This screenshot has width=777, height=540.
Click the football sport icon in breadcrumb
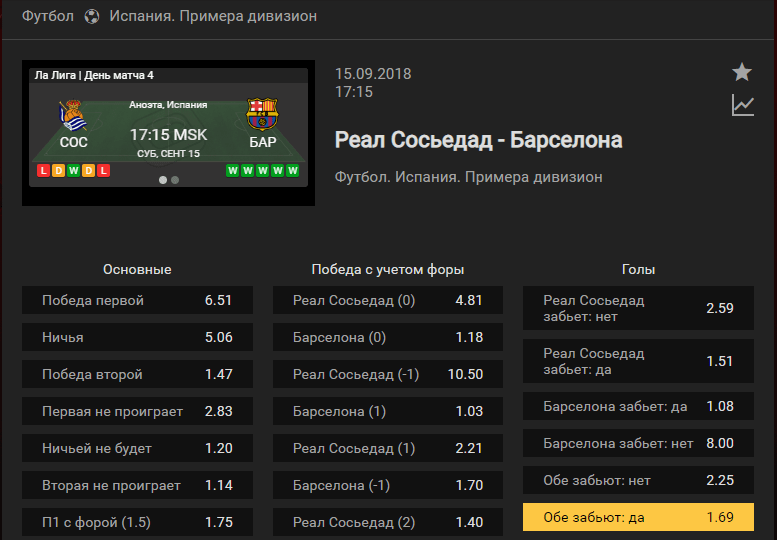[x=92, y=16]
